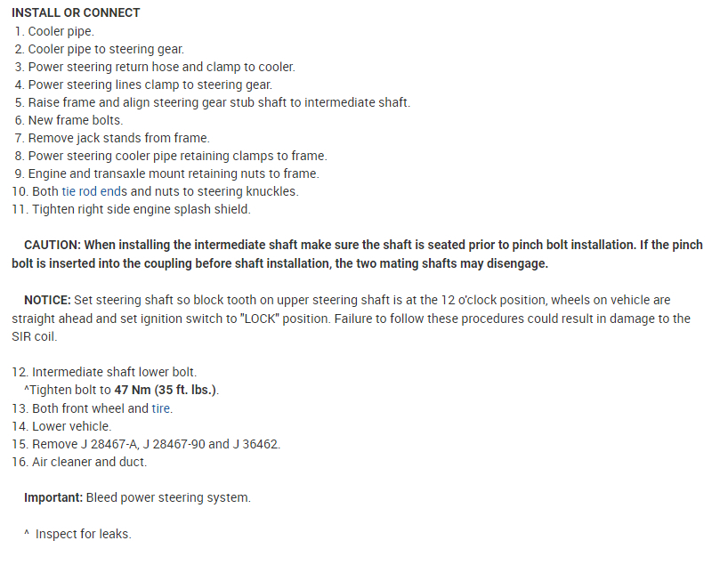728x581 pixels.
Task: Click the "Remove J 28467-A" tools step
Action: (x=156, y=444)
